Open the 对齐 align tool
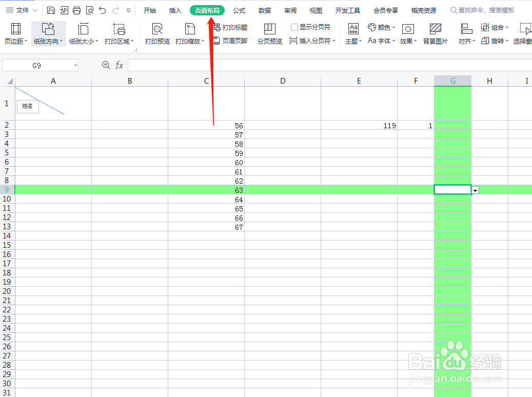 coord(466,33)
